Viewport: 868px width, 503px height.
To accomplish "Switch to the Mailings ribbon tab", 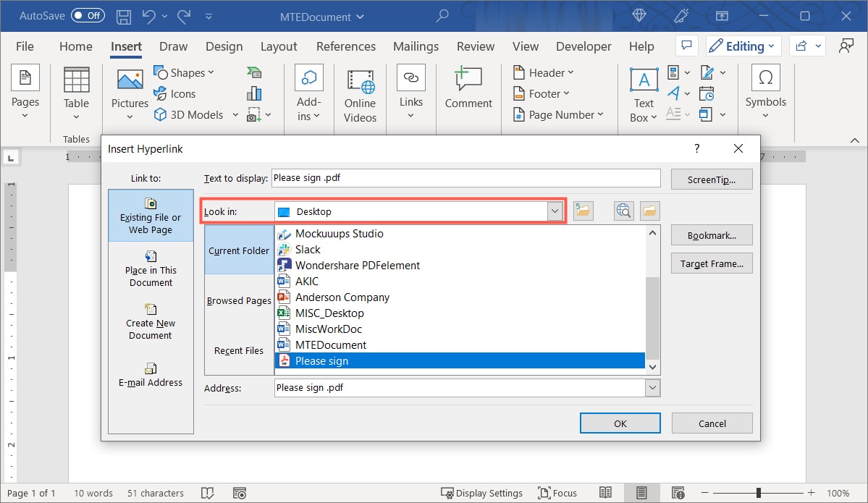I will 416,46.
